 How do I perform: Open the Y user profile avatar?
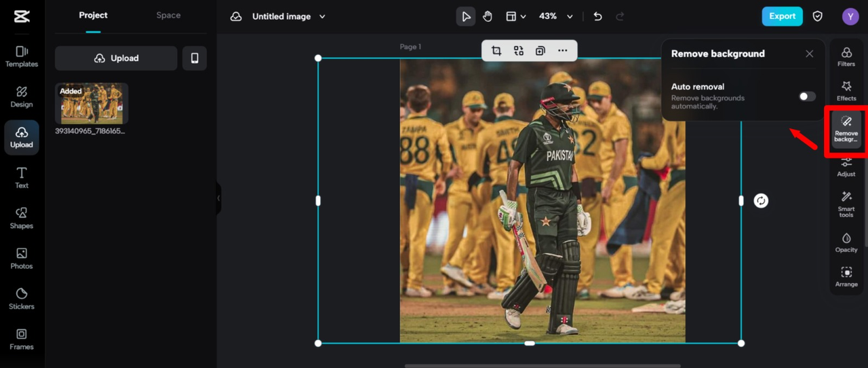coord(850,16)
